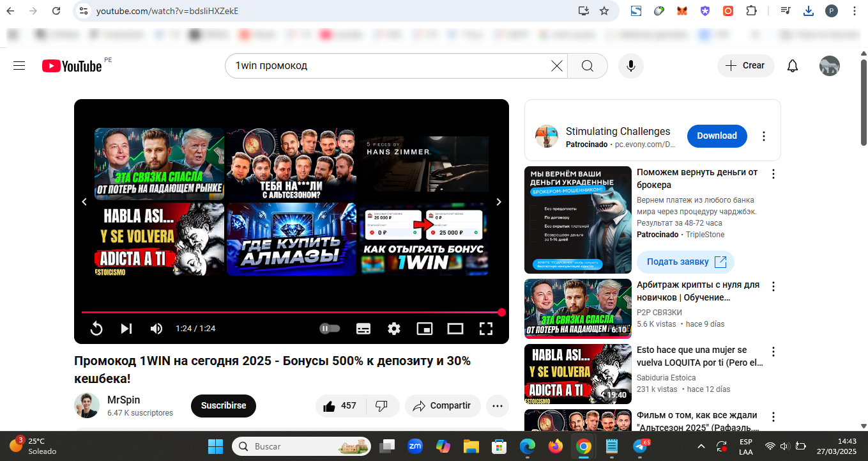This screenshot has height=461, width=868.
Task: Open the Chrome three-dot menu
Action: (x=854, y=11)
